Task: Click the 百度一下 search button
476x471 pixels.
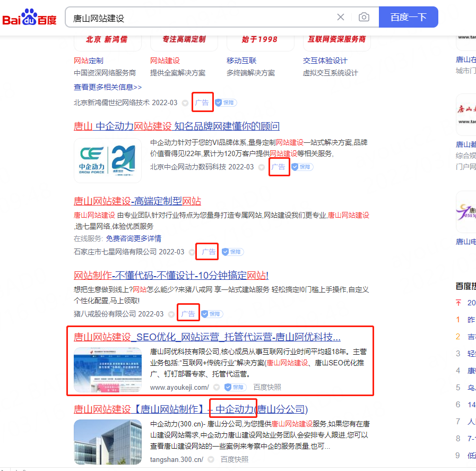Action: coord(408,17)
